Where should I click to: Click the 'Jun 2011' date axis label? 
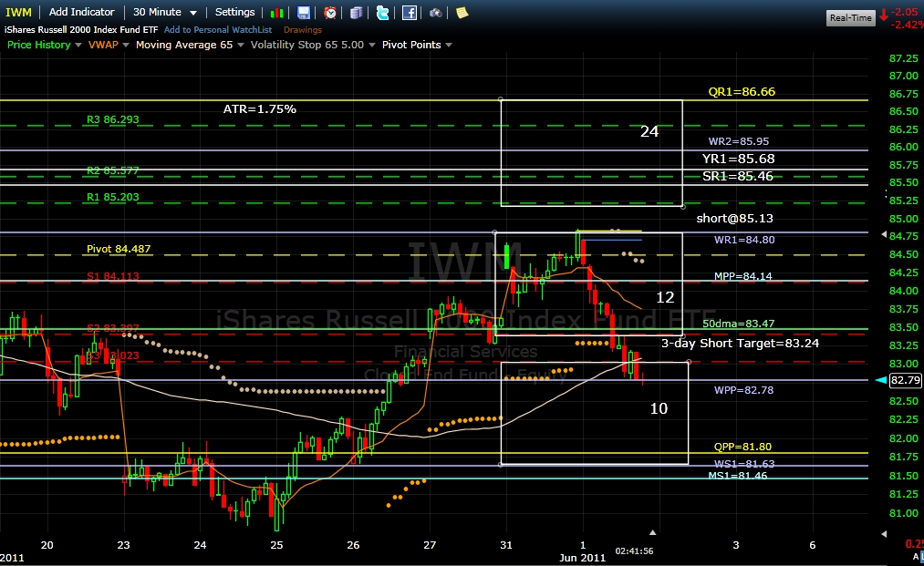[582, 557]
